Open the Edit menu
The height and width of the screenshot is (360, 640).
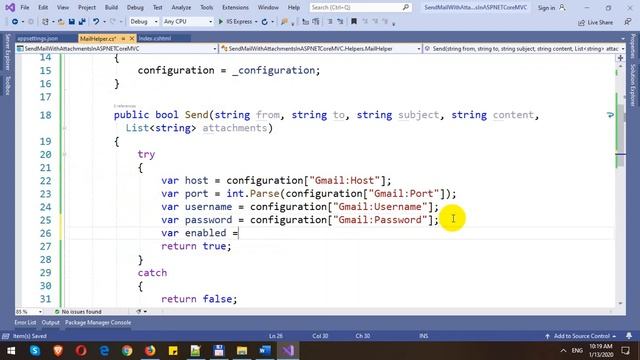(43, 7)
